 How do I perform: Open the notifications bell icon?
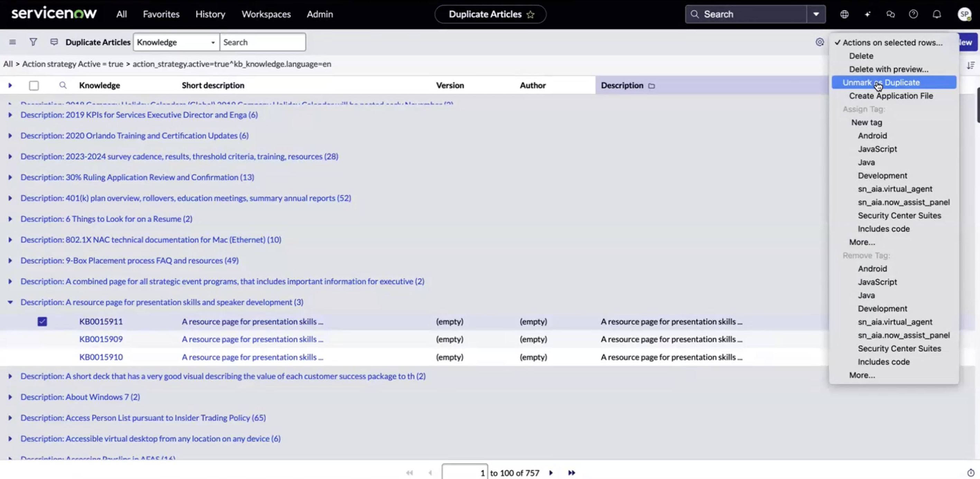click(x=937, y=14)
